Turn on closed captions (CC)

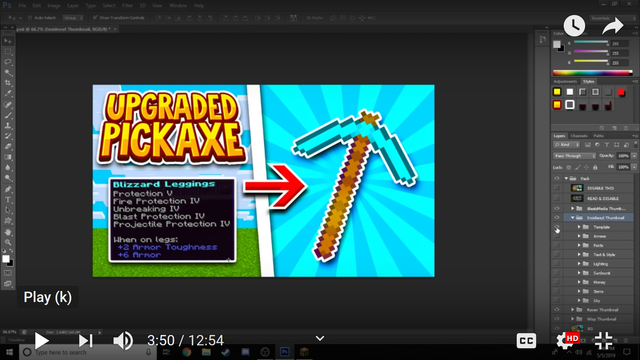[x=526, y=340]
